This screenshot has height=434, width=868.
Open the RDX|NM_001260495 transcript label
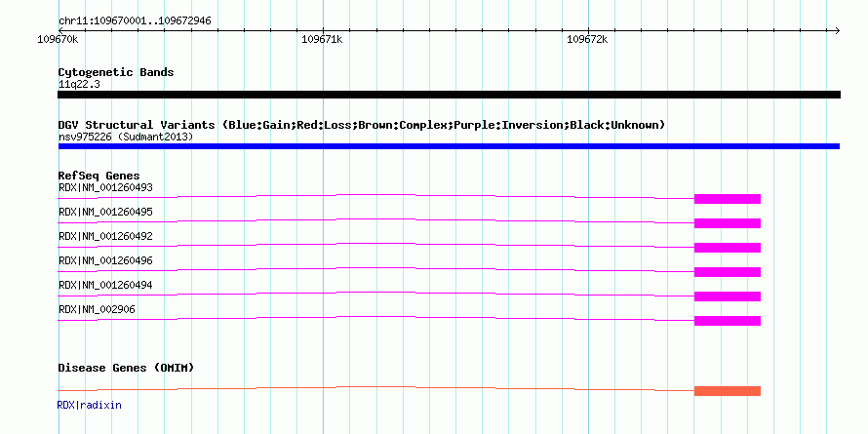pyautogui.click(x=105, y=212)
